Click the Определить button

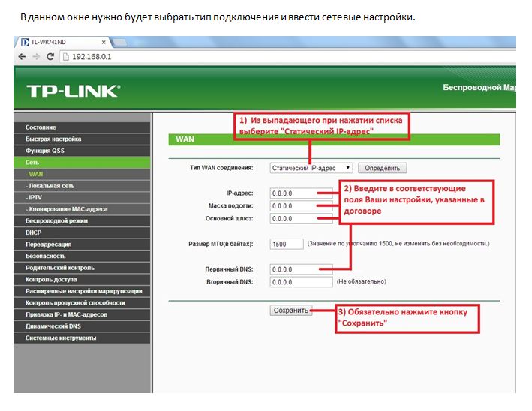coord(383,168)
